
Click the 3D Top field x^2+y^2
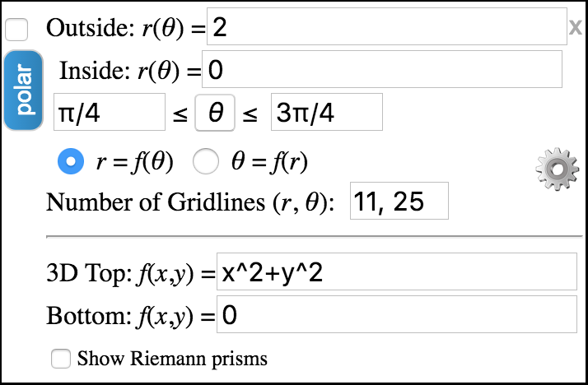(x=397, y=271)
